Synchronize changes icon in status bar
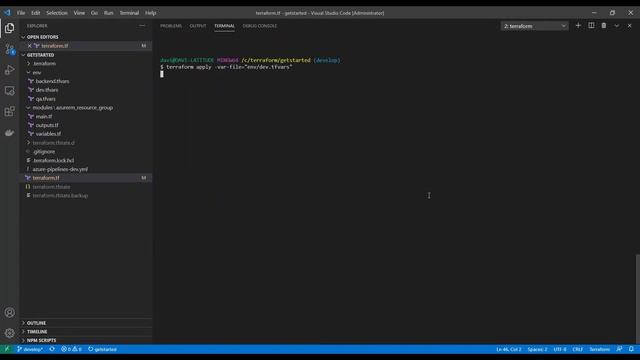The width and height of the screenshot is (640, 360). click(52, 349)
